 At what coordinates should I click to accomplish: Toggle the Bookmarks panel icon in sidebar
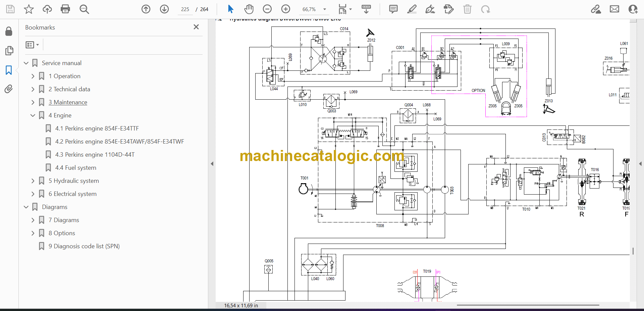pyautogui.click(x=9, y=70)
